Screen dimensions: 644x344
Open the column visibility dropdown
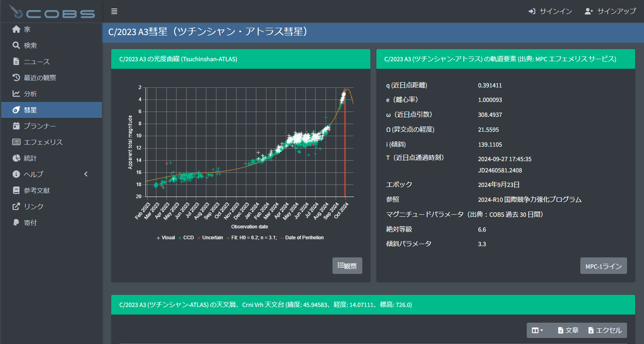tap(537, 330)
